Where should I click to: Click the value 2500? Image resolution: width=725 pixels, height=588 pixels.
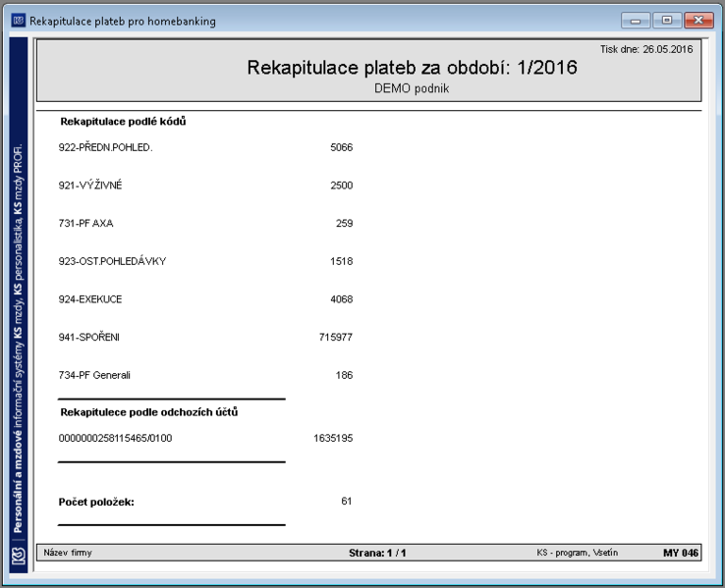(341, 186)
